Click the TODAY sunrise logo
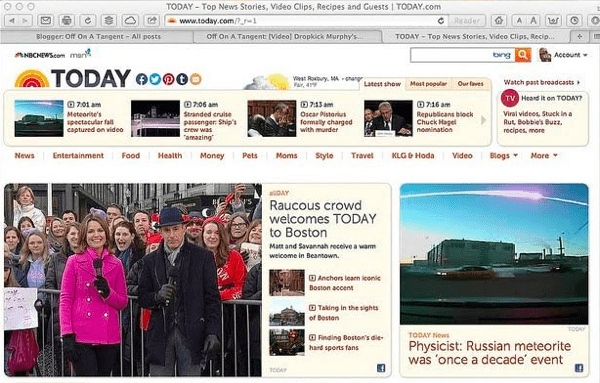The height and width of the screenshot is (383, 600). click(x=73, y=78)
